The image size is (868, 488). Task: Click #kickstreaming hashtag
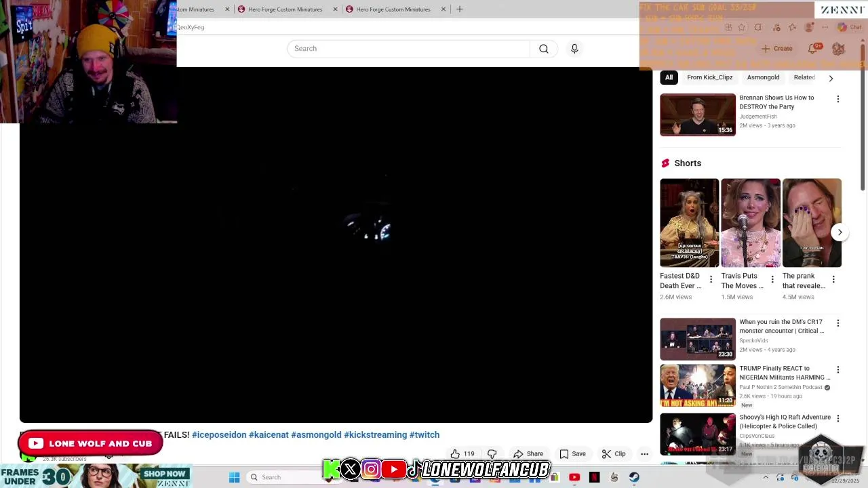pyautogui.click(x=375, y=434)
